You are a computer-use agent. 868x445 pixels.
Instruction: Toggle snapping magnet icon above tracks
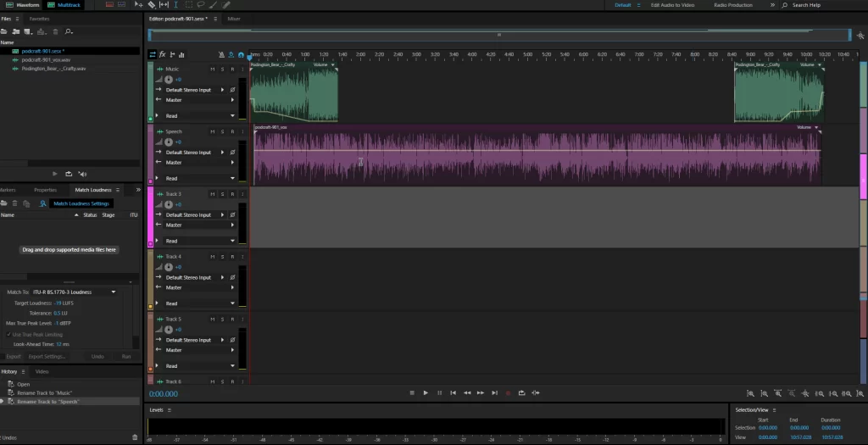(x=241, y=54)
